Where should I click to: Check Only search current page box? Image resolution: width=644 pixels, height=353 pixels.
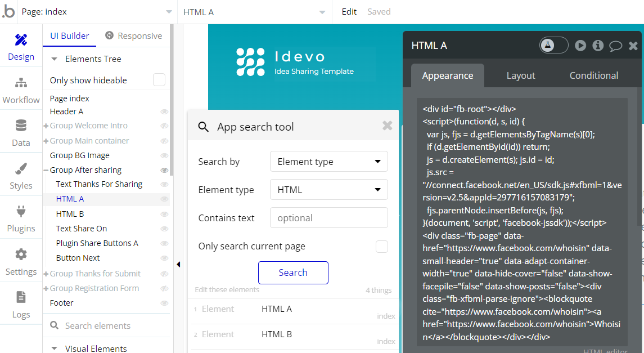tap(381, 247)
